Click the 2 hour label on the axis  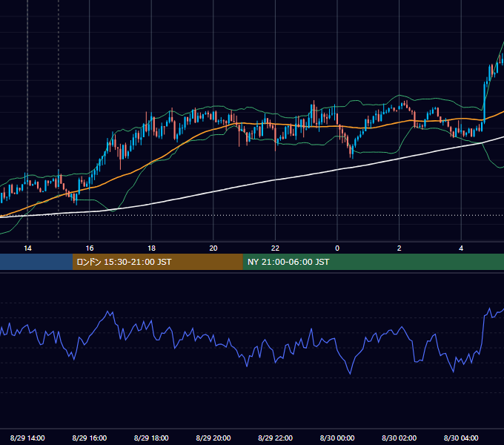(x=399, y=248)
